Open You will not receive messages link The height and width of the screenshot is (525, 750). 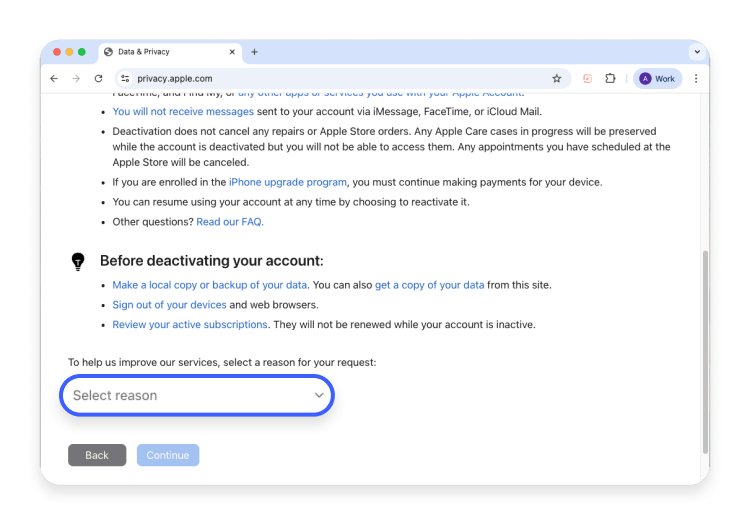click(x=183, y=111)
